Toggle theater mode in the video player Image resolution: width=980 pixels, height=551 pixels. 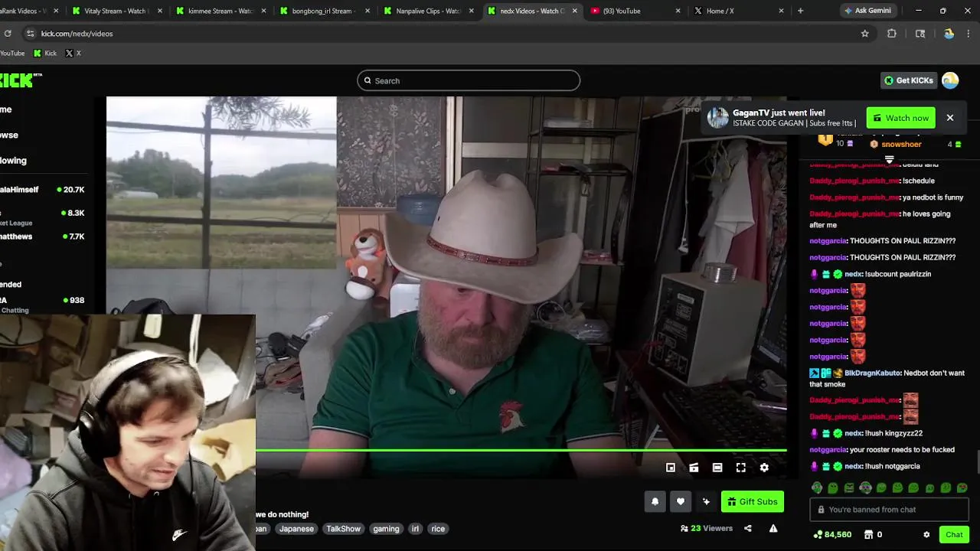click(717, 468)
